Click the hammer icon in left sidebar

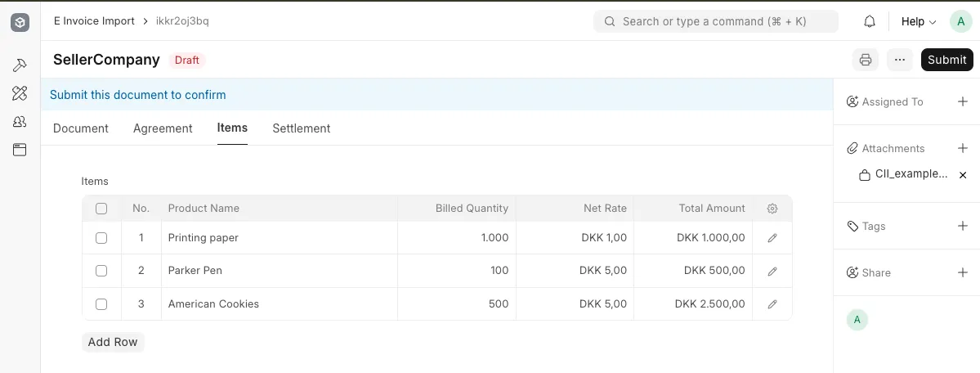tap(20, 65)
